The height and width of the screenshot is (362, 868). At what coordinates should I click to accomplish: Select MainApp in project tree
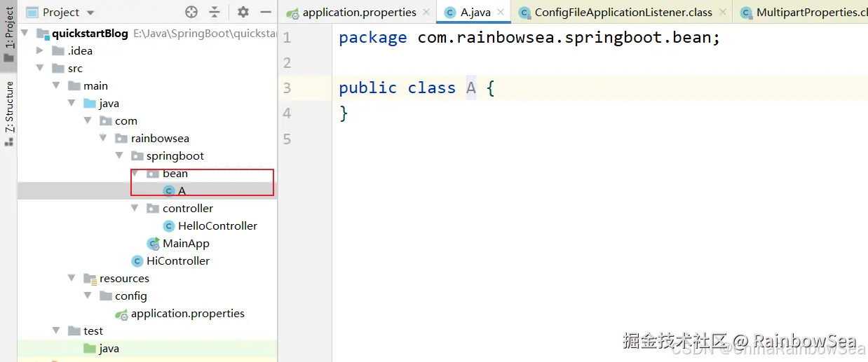click(186, 243)
